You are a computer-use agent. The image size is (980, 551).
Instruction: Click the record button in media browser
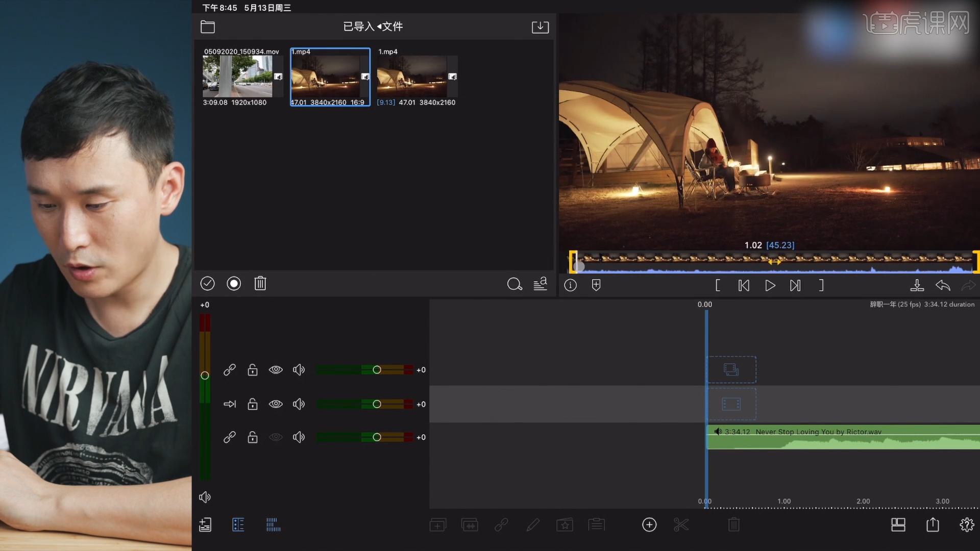coord(234,284)
